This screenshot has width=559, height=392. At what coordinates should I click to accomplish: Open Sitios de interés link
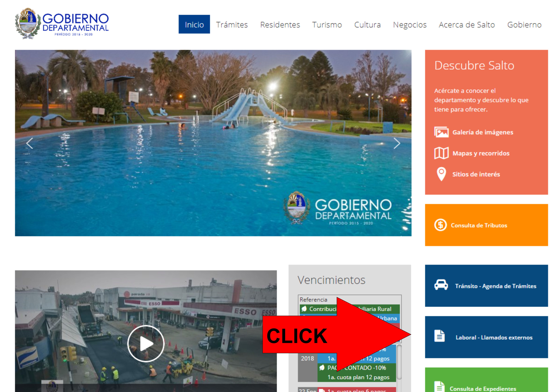click(476, 174)
